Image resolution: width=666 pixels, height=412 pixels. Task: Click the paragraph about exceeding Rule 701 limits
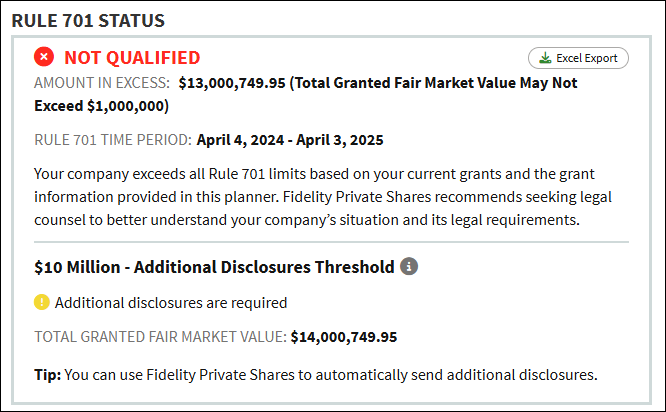(323, 197)
